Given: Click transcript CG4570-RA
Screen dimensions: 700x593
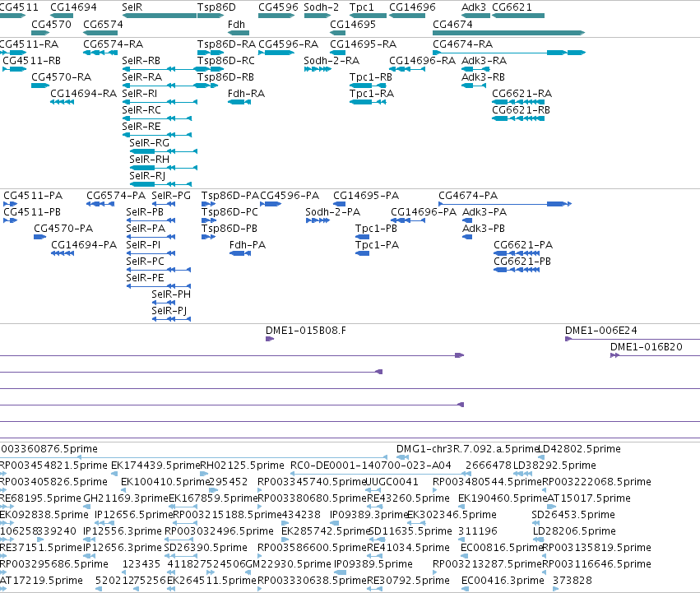Looking at the screenshot, I should [40, 86].
